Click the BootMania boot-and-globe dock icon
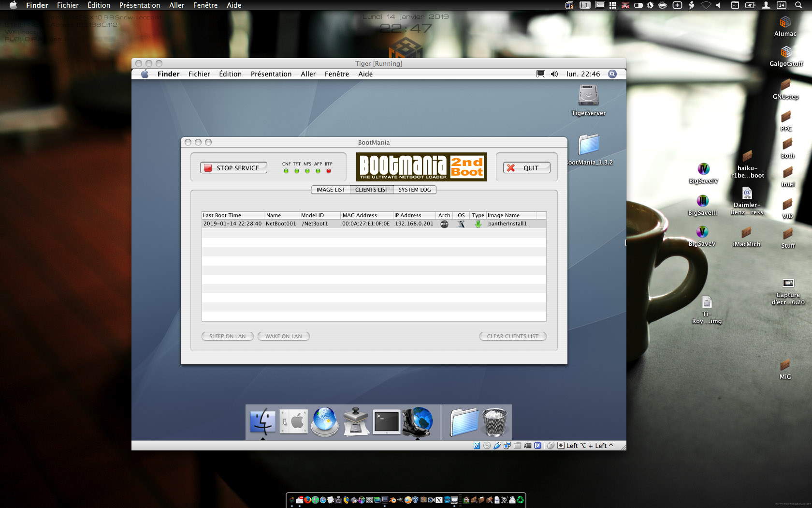Image resolution: width=812 pixels, height=508 pixels. [418, 422]
